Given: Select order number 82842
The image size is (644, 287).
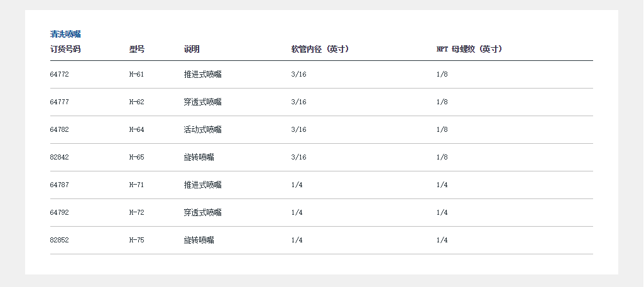Looking at the screenshot, I should (60, 158).
